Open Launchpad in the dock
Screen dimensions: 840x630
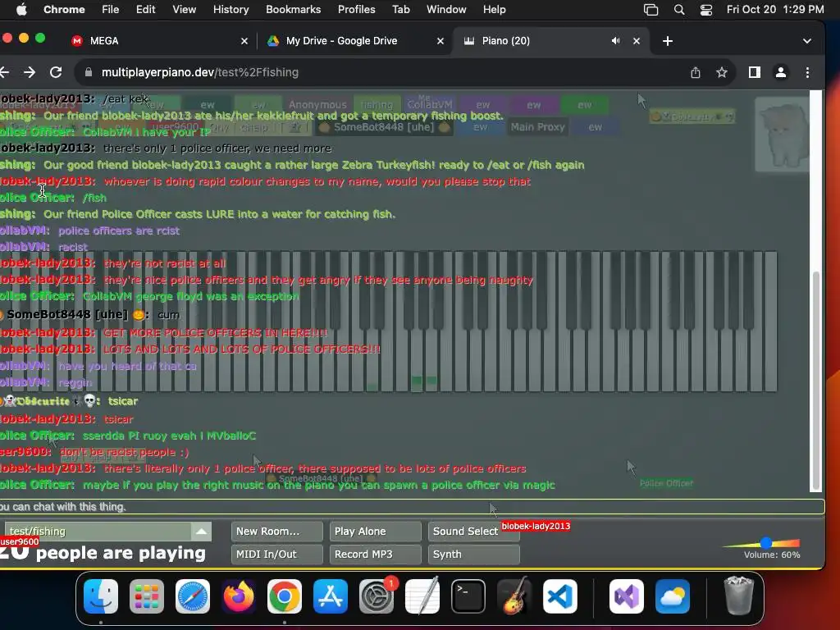[147, 596]
